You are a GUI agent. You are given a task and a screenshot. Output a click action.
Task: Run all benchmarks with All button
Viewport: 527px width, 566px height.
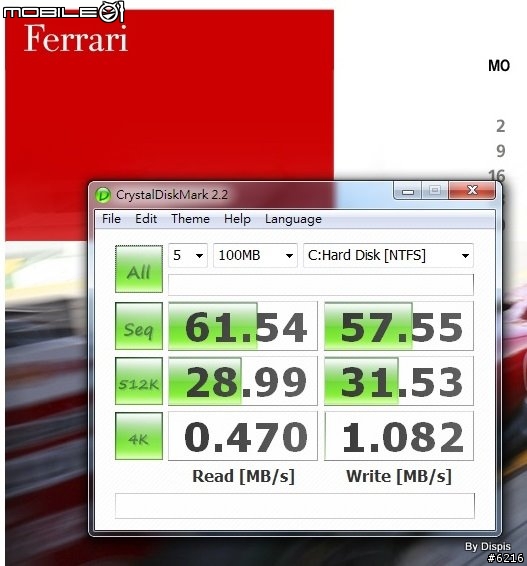(x=139, y=269)
